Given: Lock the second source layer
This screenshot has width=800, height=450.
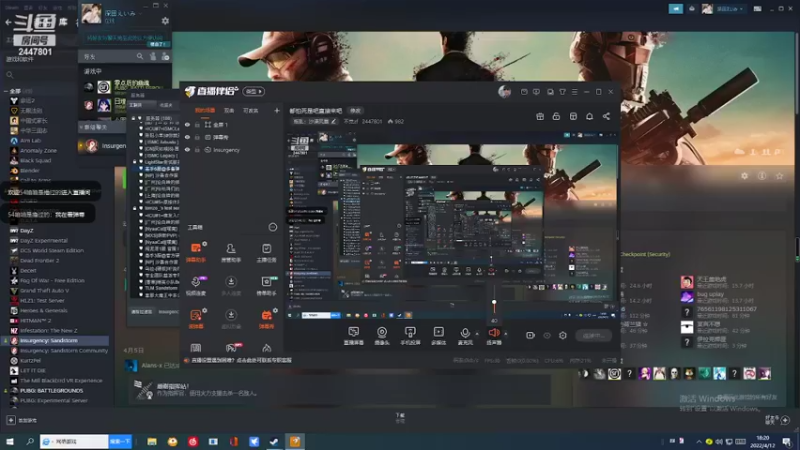Looking at the screenshot, I should (197, 137).
